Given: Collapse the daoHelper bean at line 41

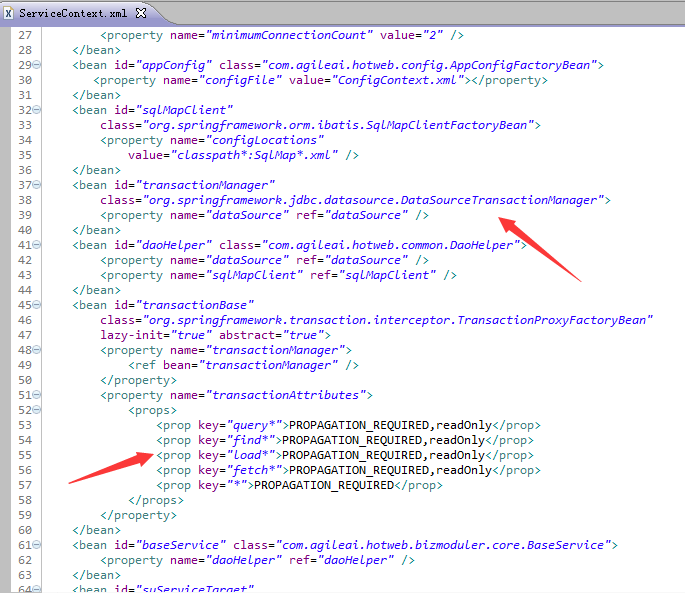Looking at the screenshot, I should tap(37, 245).
